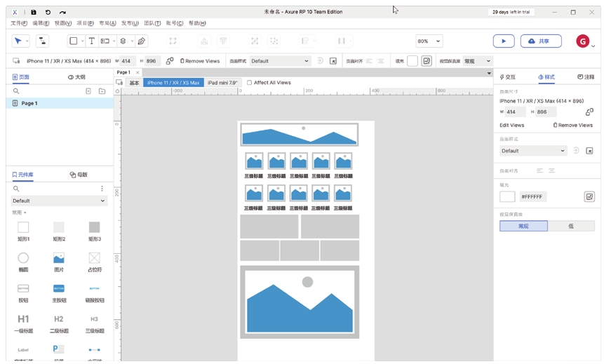604x364 pixels.
Task: Open the fill color swatch next to #FFFFFF
Action: [x=507, y=197]
